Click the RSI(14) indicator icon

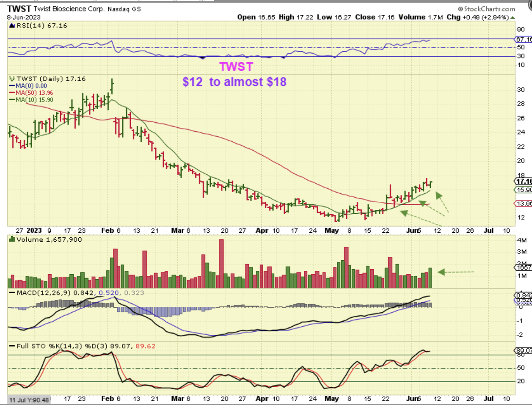click(x=12, y=25)
